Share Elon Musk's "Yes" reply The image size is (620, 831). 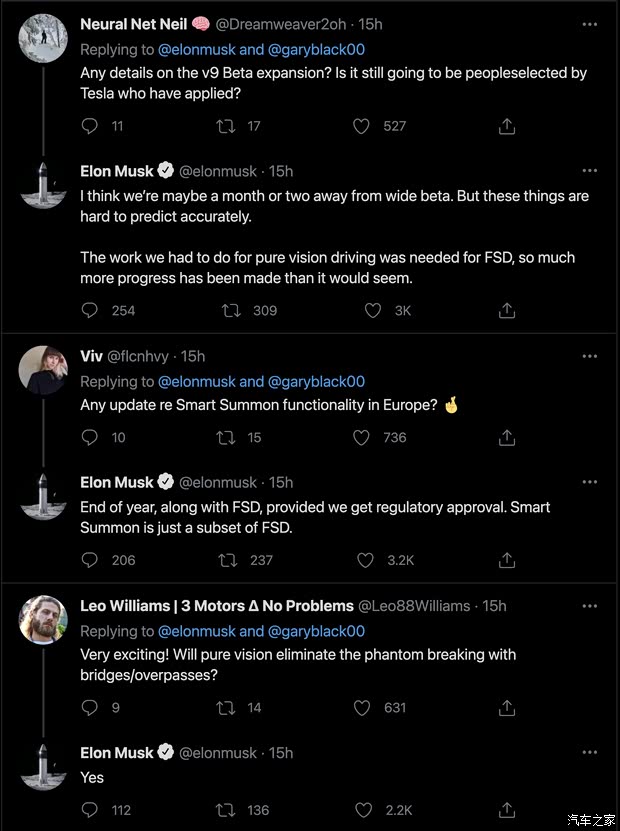coord(506,810)
